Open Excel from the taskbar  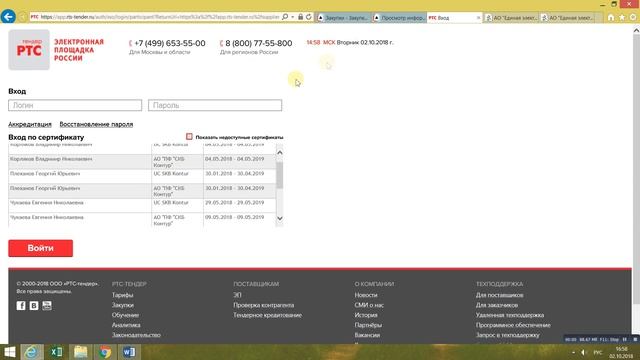[56, 352]
